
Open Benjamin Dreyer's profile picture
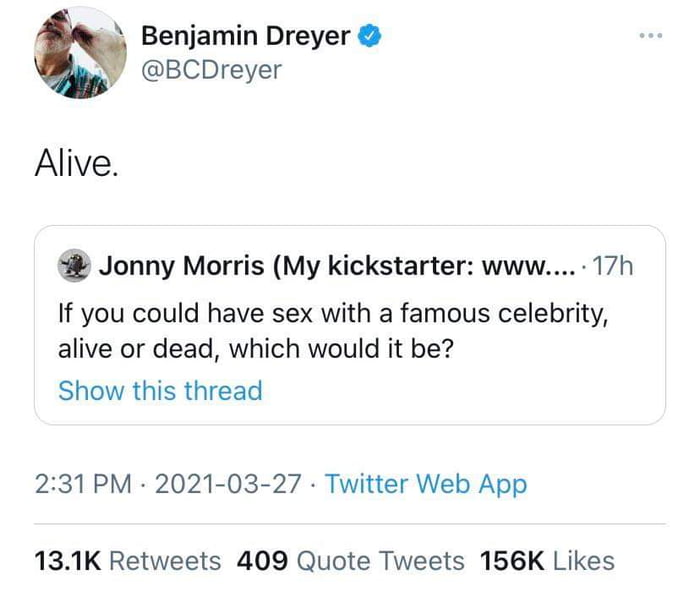click(x=79, y=54)
